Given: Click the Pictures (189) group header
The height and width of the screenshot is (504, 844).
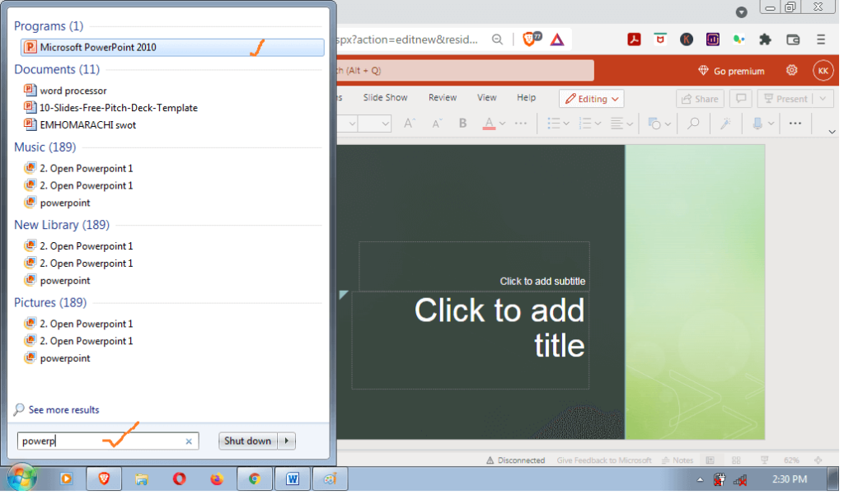Looking at the screenshot, I should [50, 303].
